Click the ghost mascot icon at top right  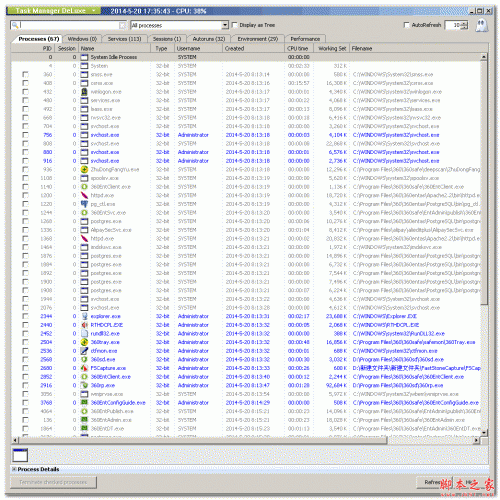(481, 25)
